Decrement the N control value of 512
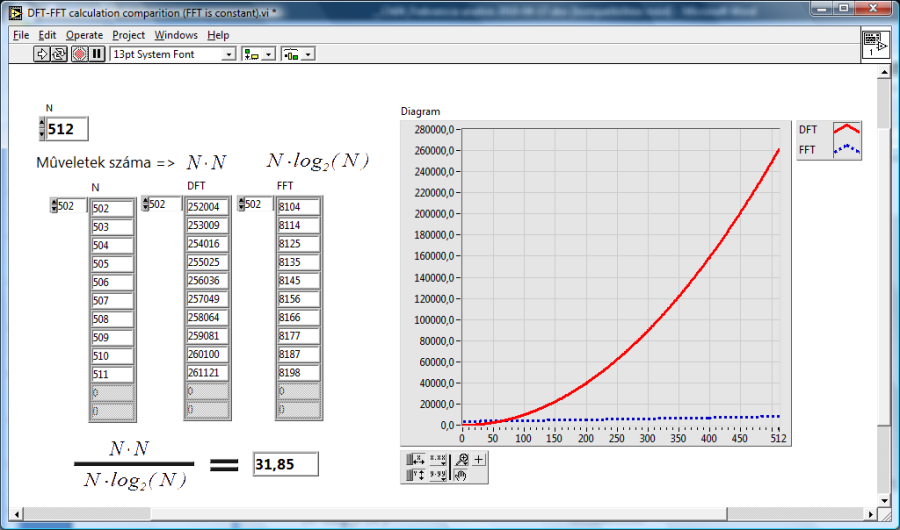 (42, 134)
